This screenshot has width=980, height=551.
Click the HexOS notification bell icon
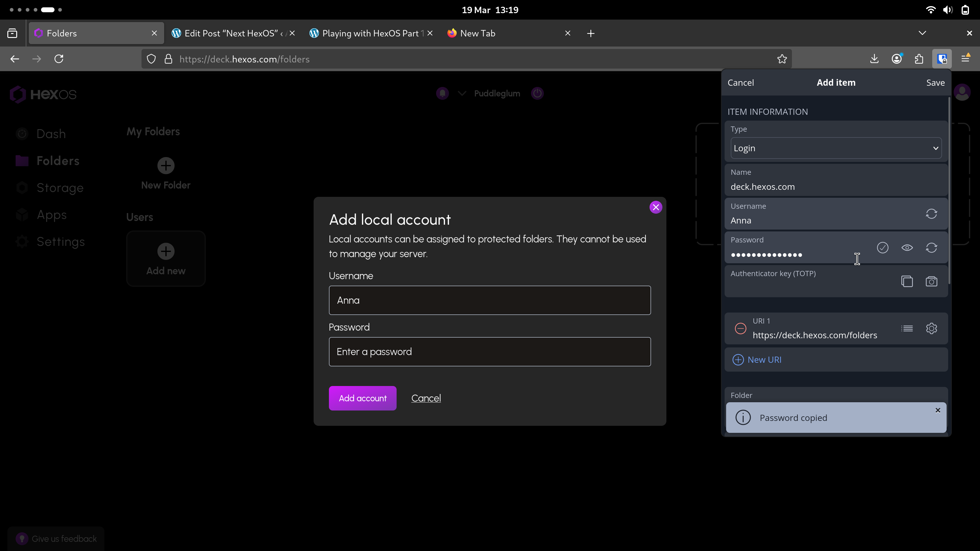point(443,93)
